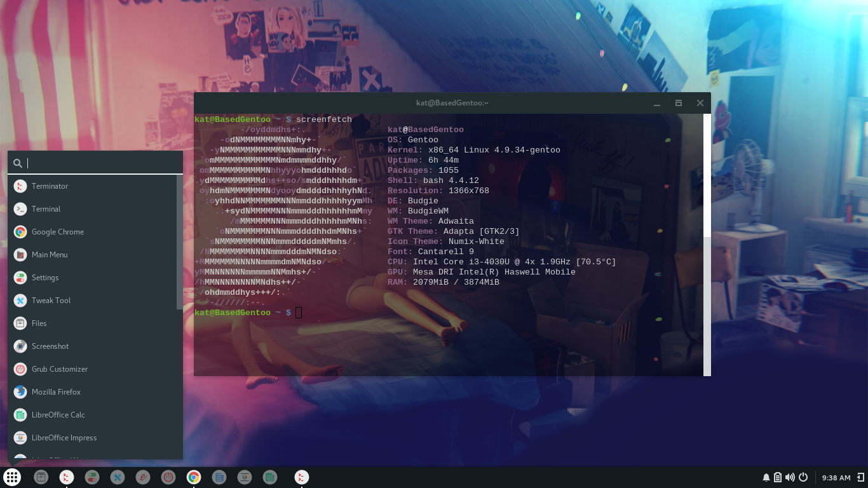
Task: Click the Tweak Tool icon in bottom panel
Action: tap(118, 477)
